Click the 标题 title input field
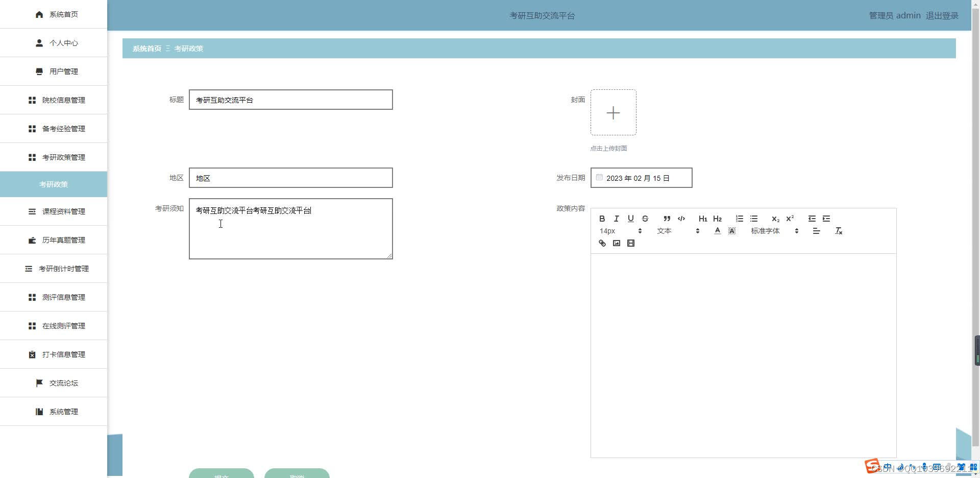The image size is (980, 478). click(291, 100)
